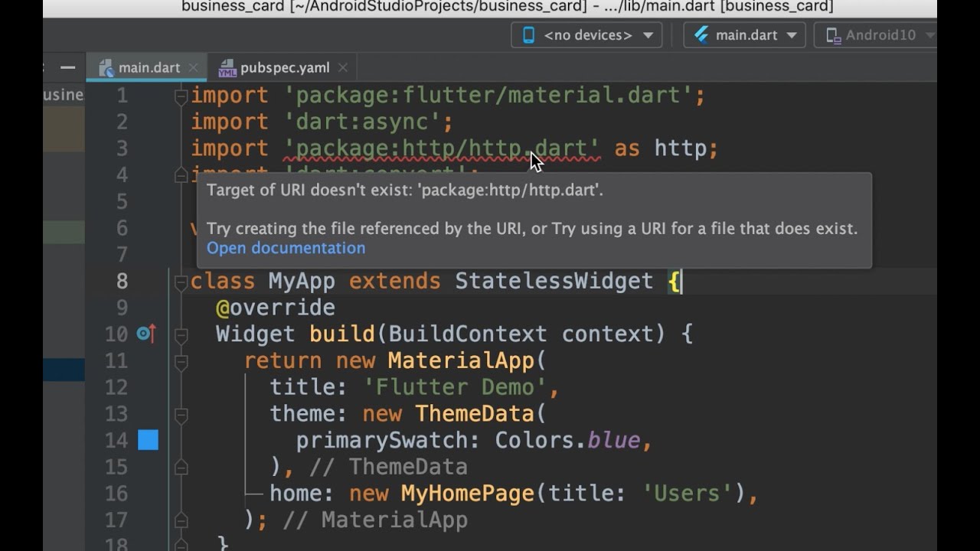The image size is (980, 551).
Task: Collapse the ThemeData fold on line 13
Action: click(181, 414)
